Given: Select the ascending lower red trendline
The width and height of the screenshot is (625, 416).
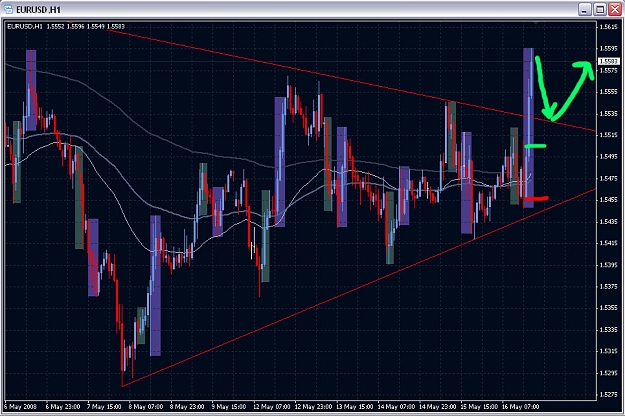Looking at the screenshot, I should (359, 287).
